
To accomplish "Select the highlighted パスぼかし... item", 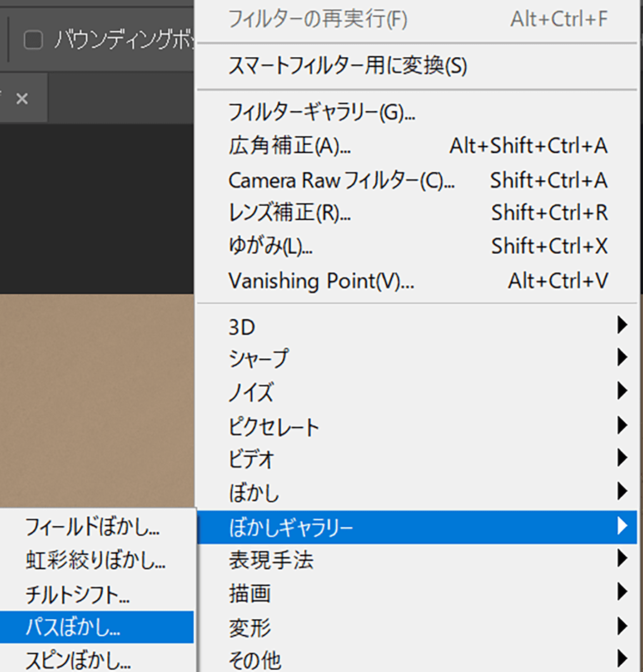I will [97, 627].
